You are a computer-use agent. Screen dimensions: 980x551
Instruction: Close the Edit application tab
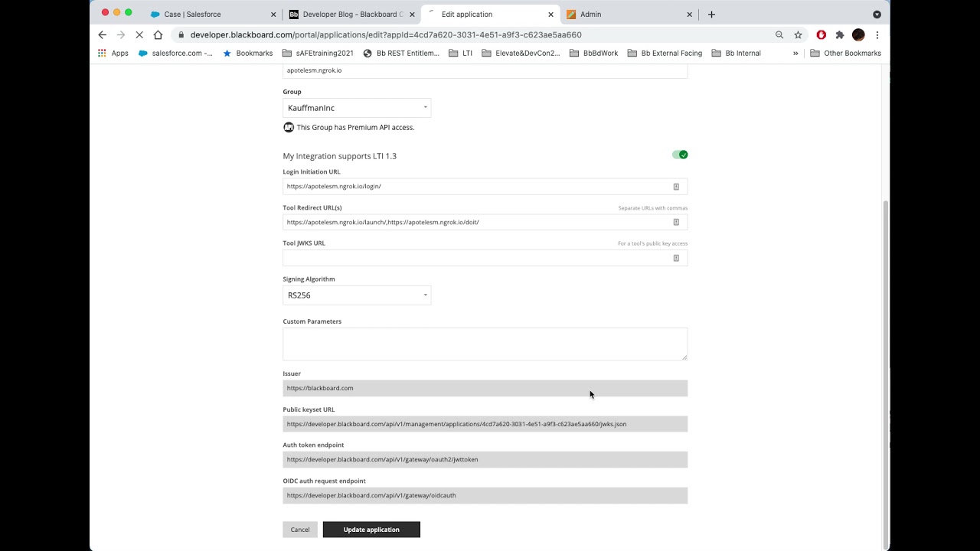[x=550, y=15]
